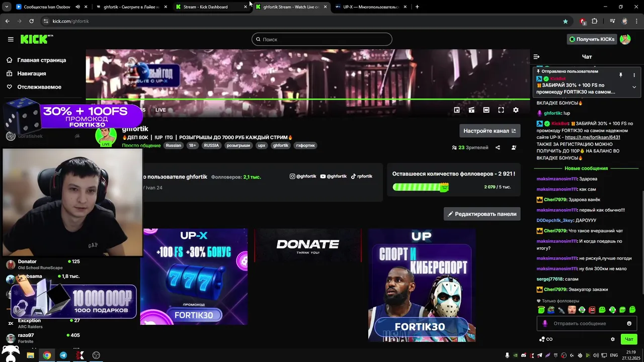
Task: Select the 18+ tag
Action: (x=192, y=145)
